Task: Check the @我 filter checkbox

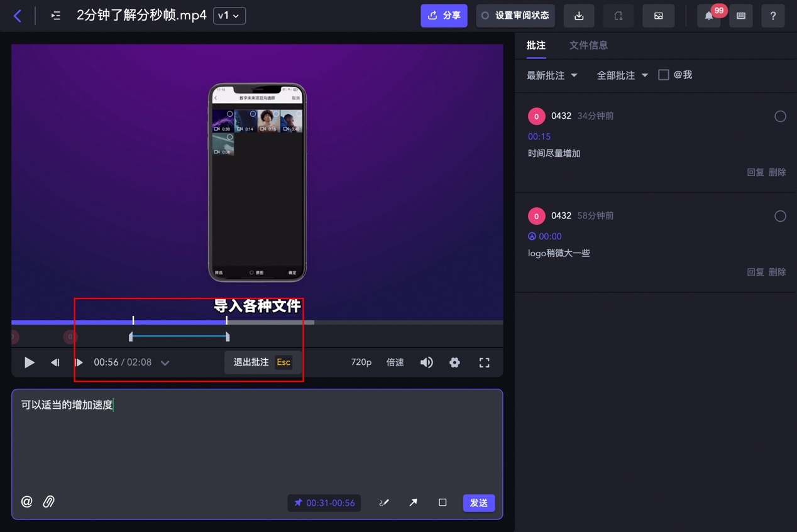Action: click(x=663, y=75)
